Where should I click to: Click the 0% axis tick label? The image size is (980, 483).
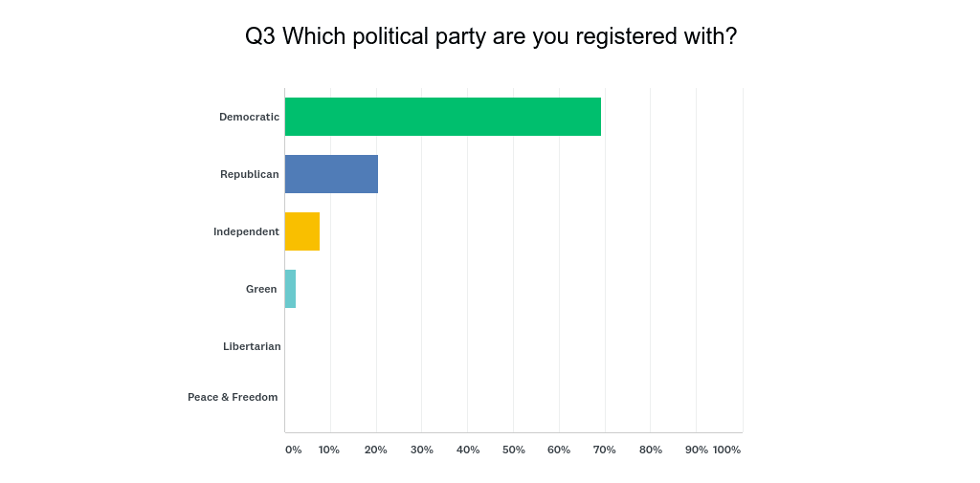[x=293, y=450]
